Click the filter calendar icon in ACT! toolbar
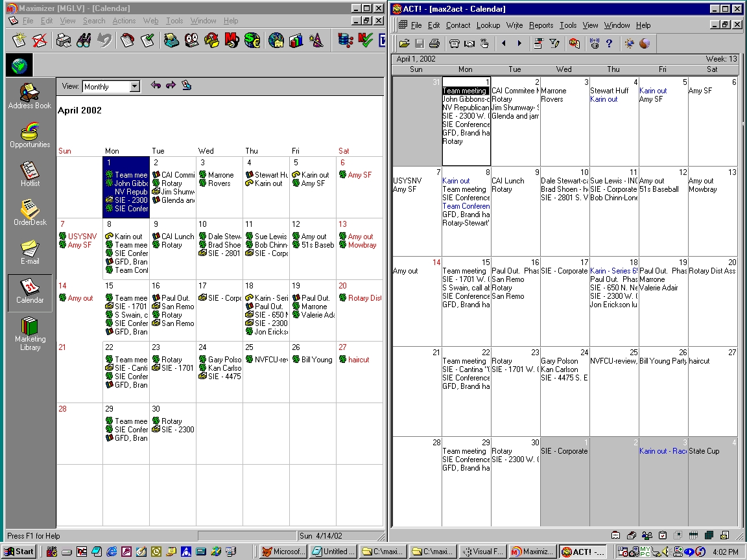 (x=554, y=44)
